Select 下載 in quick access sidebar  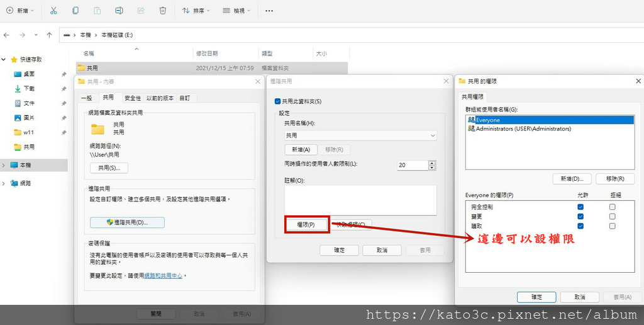coord(29,88)
